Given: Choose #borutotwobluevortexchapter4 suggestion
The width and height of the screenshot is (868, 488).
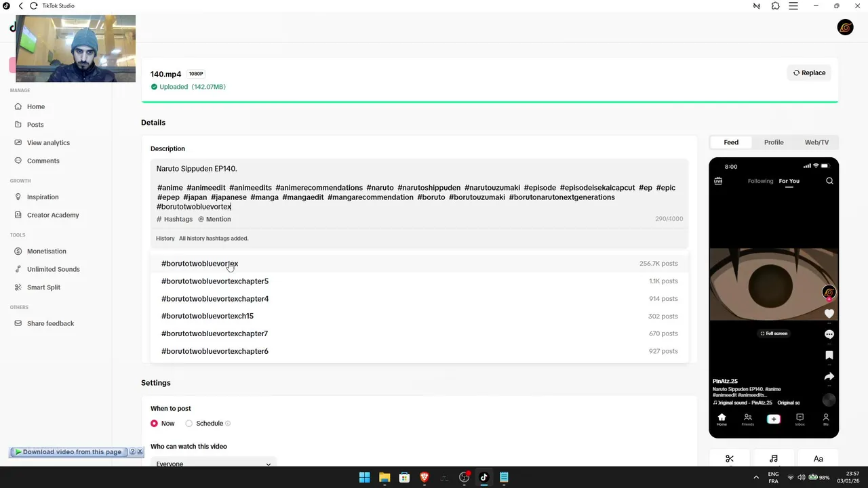Looking at the screenshot, I should pos(419,299).
